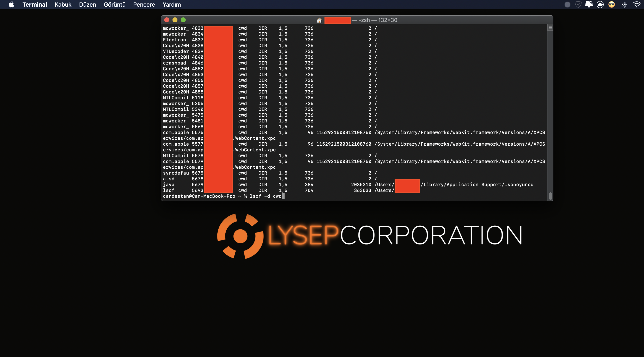This screenshot has width=644, height=357.
Task: Click the '/Library/Application Support/.sonoyuncu' path
Action: coord(477,184)
